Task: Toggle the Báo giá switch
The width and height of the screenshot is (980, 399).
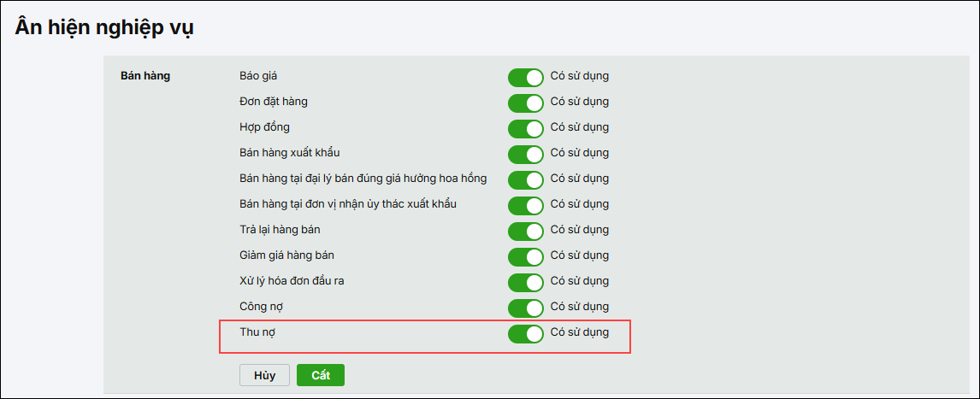Action: click(x=526, y=78)
